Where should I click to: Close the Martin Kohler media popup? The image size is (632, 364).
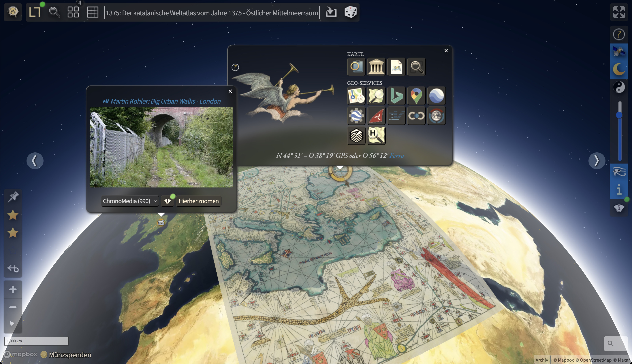[x=230, y=91]
